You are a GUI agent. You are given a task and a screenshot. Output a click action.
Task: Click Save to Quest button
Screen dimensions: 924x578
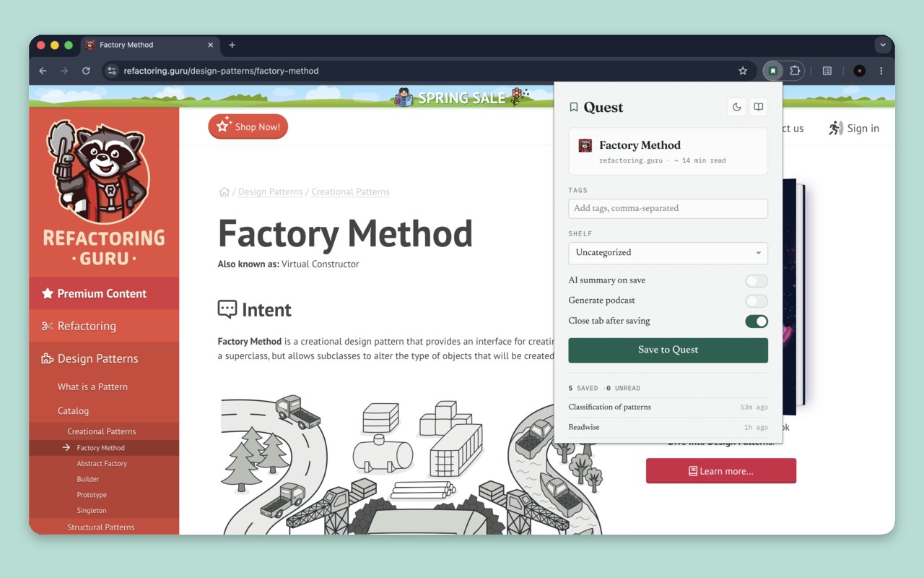pos(668,350)
